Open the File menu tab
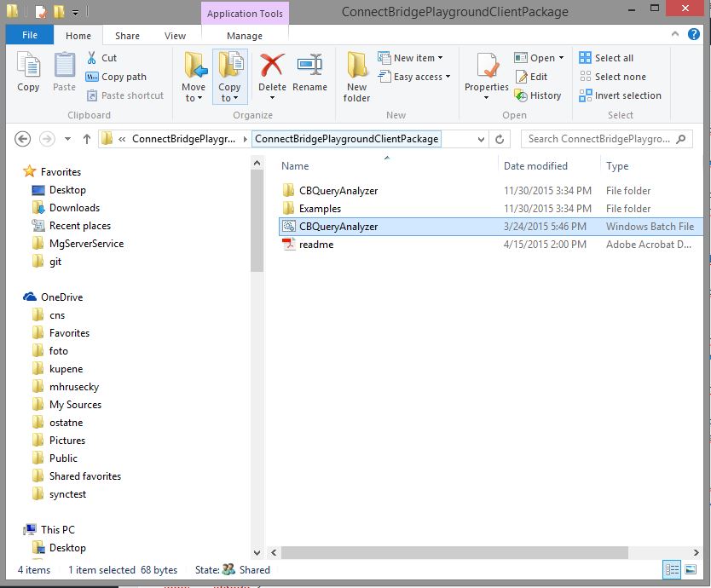711x588 pixels. (30, 35)
